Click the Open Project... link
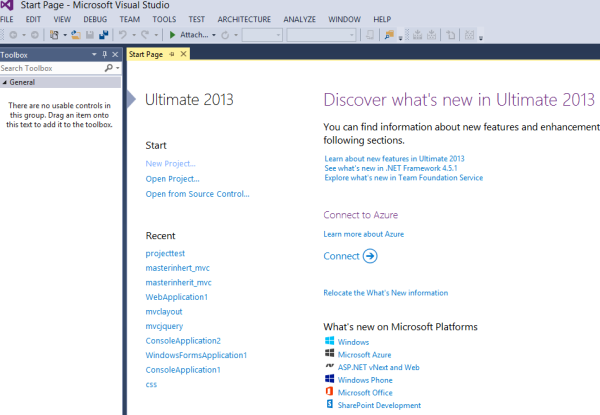The width and height of the screenshot is (600, 415). [x=173, y=179]
